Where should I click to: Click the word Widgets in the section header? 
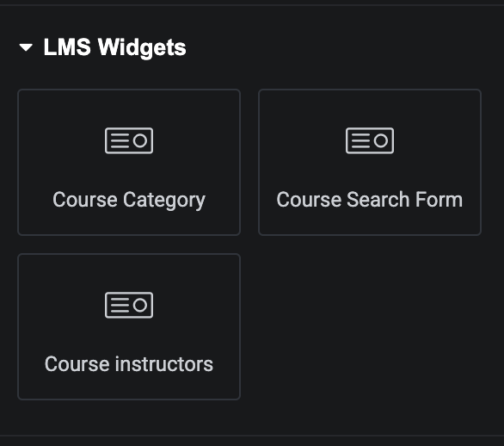(142, 47)
